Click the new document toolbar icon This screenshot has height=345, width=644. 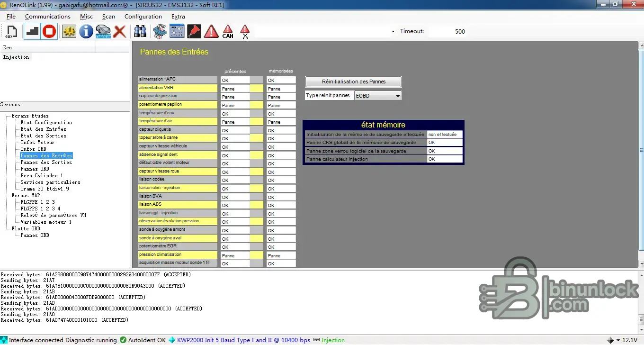(x=11, y=32)
